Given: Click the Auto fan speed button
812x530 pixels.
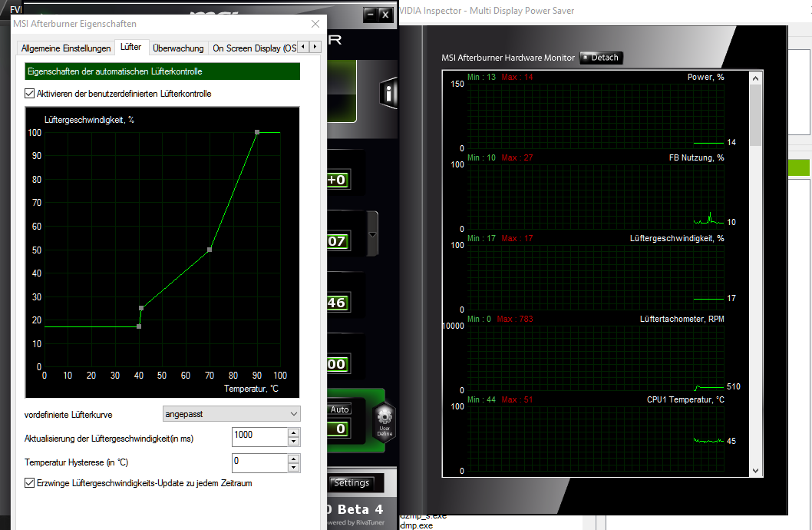Looking at the screenshot, I should 340,409.
